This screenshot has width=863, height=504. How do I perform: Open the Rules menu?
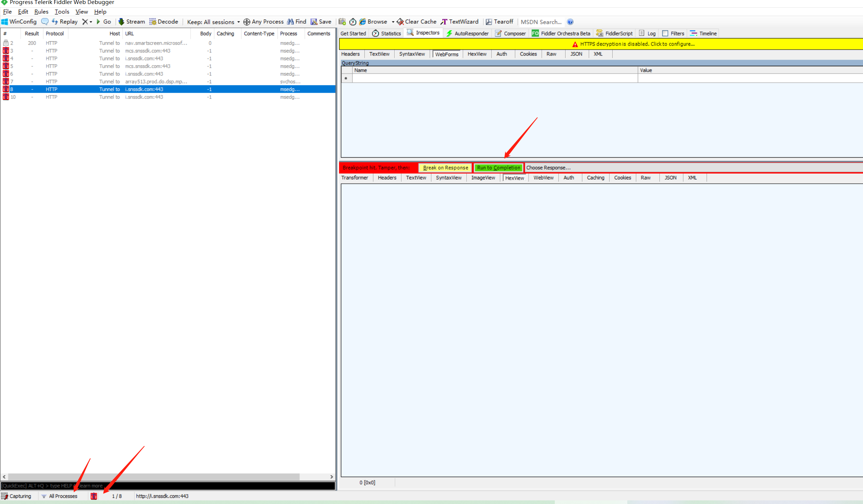pos(41,12)
